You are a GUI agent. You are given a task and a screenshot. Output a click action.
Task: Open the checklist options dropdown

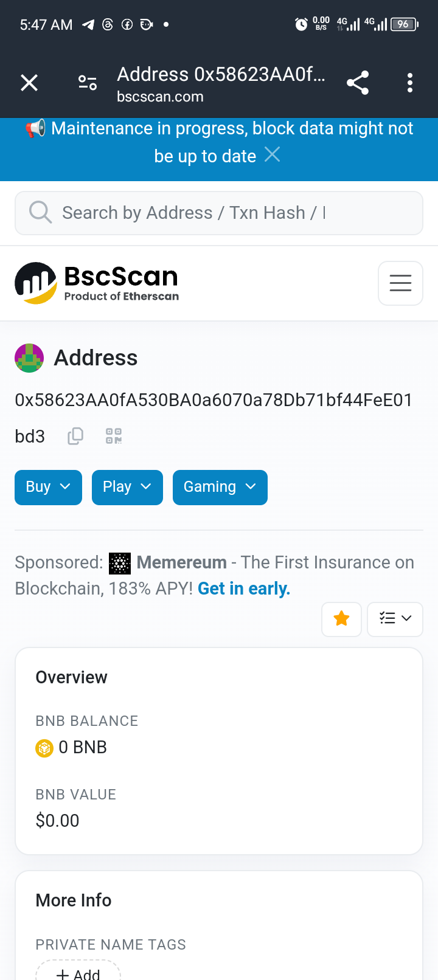[x=395, y=619]
